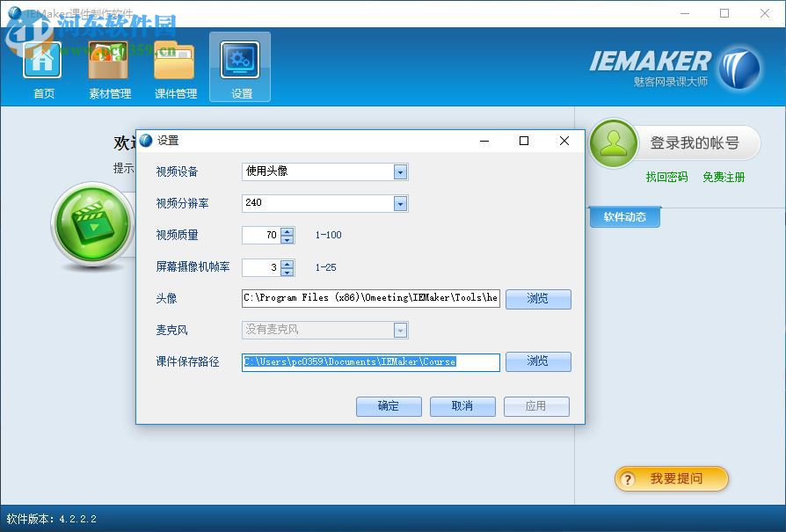Click the green avatar login icon
Image resolution: width=786 pixels, height=532 pixels.
[x=613, y=143]
